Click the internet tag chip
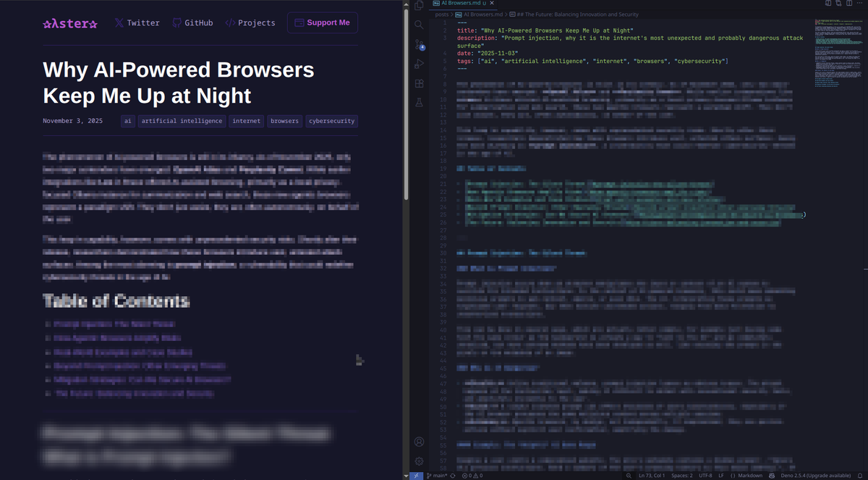The height and width of the screenshot is (480, 868). coord(247,121)
